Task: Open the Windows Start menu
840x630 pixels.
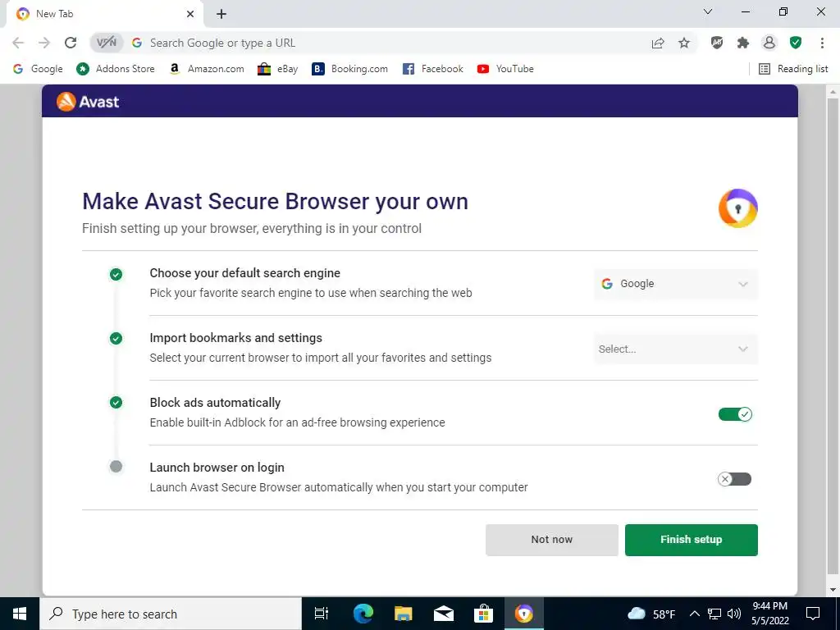Action: tap(20, 614)
